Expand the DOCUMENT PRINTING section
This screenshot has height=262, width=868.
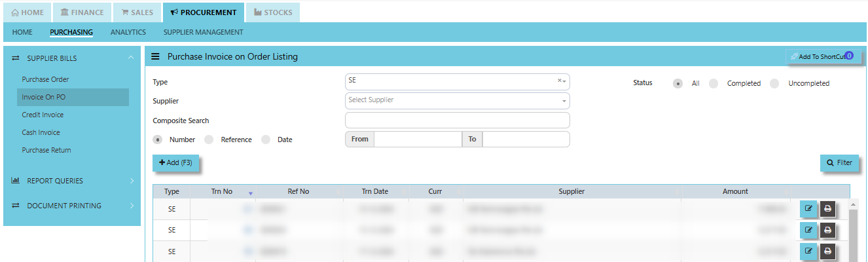coord(72,206)
